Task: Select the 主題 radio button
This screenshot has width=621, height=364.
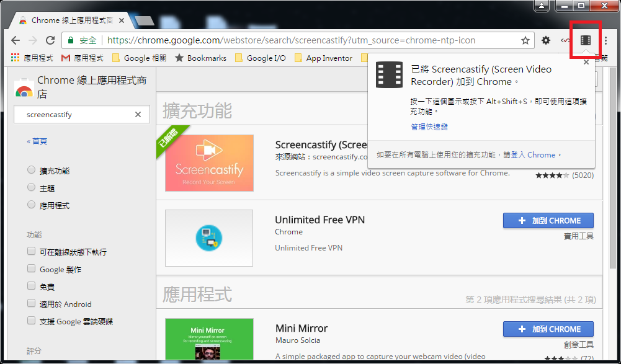Action: [x=31, y=187]
